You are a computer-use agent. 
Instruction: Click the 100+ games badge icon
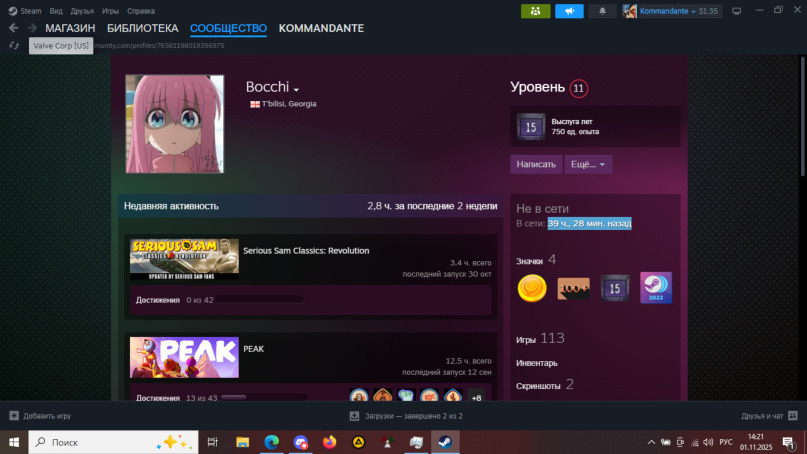tap(573, 288)
